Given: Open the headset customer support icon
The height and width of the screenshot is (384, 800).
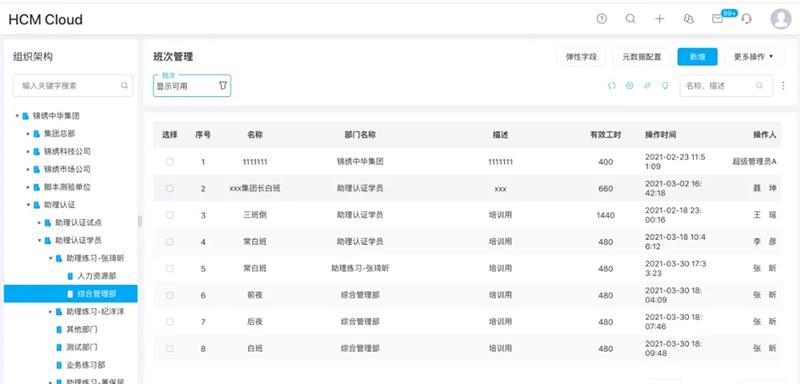Looking at the screenshot, I should [746, 19].
